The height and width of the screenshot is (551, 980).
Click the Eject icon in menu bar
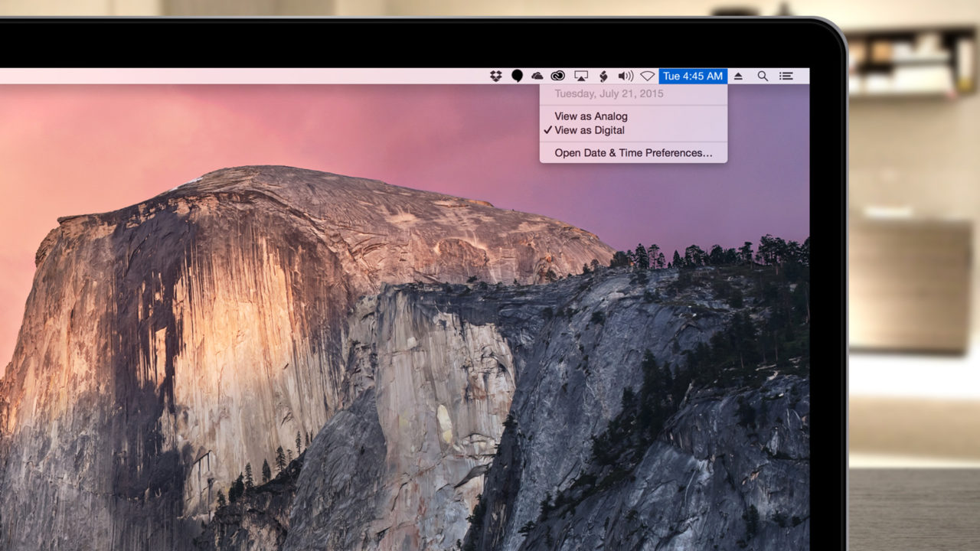739,76
